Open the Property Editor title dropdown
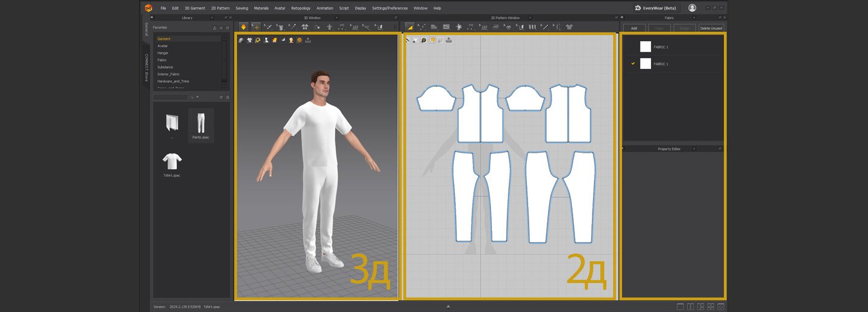868x312 pixels. [x=694, y=148]
